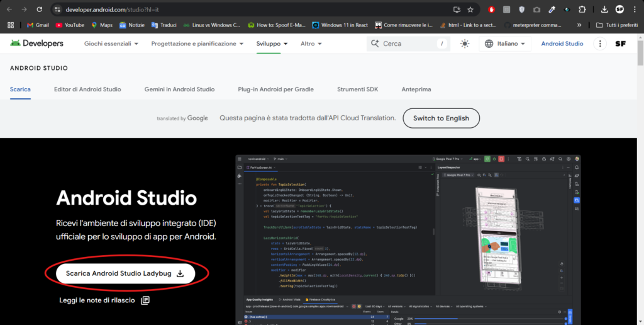Open the apps grid in bookmarks bar
Image resolution: width=644 pixels, height=325 pixels.
coord(11,25)
